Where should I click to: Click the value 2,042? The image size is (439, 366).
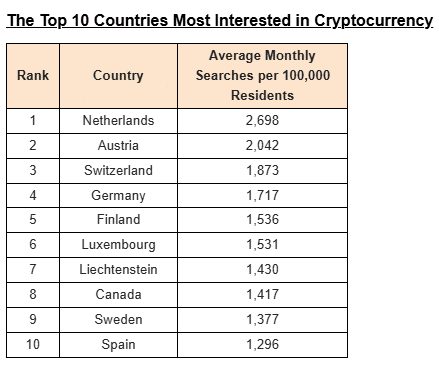click(x=263, y=146)
